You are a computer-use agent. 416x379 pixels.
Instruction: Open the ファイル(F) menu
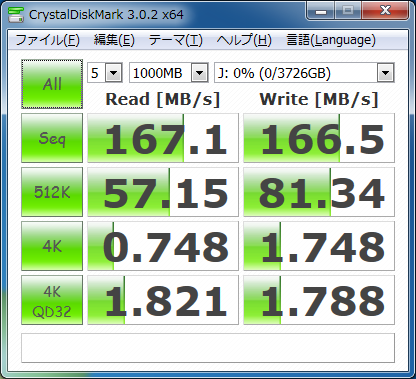[47, 40]
